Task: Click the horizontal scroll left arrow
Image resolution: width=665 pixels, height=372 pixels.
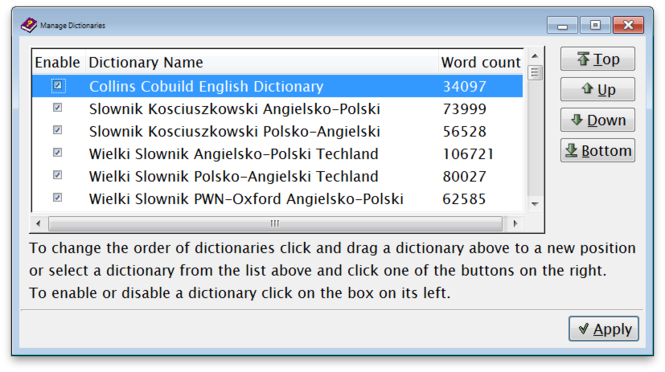Action: tap(39, 224)
